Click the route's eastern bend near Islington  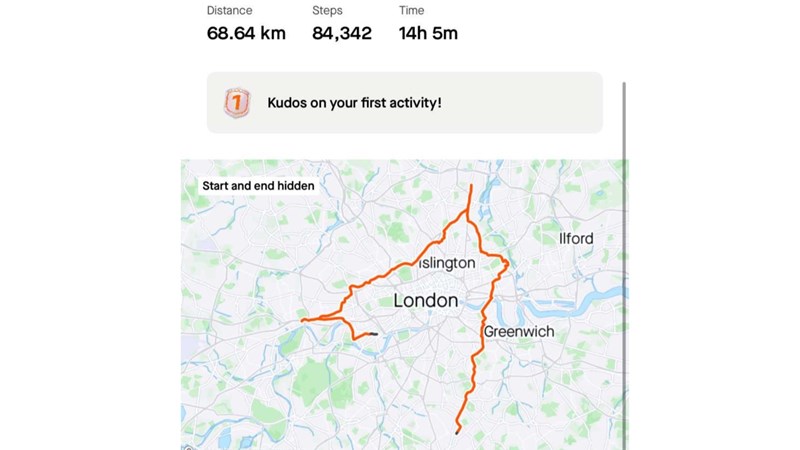(x=506, y=264)
